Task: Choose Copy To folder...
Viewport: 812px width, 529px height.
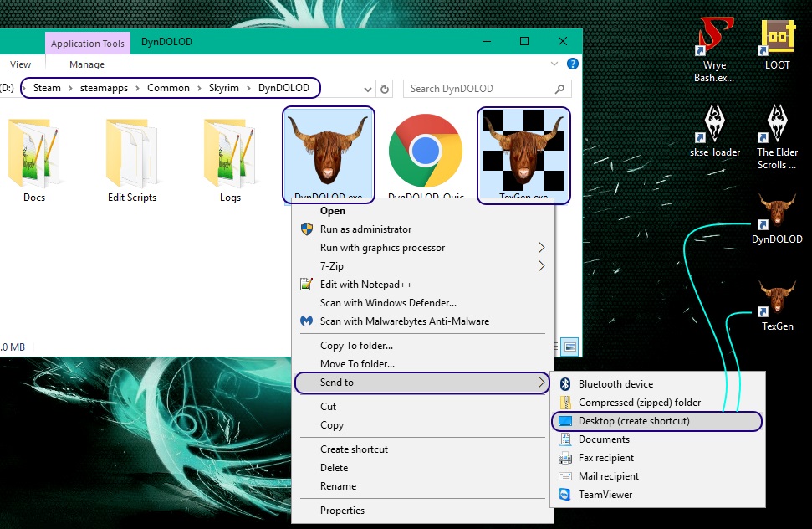Action: click(x=422, y=346)
